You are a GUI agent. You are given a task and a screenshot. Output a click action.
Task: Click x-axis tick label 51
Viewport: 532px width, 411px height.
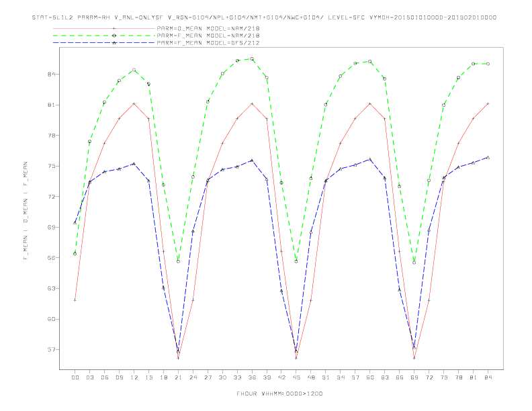point(326,377)
